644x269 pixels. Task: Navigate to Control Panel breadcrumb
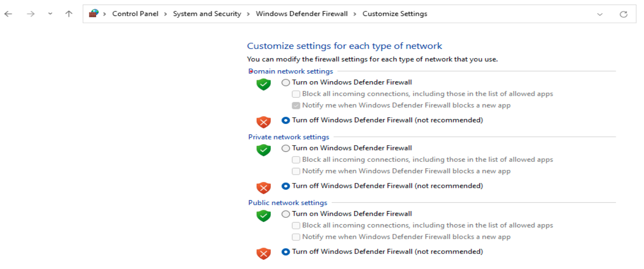(135, 14)
